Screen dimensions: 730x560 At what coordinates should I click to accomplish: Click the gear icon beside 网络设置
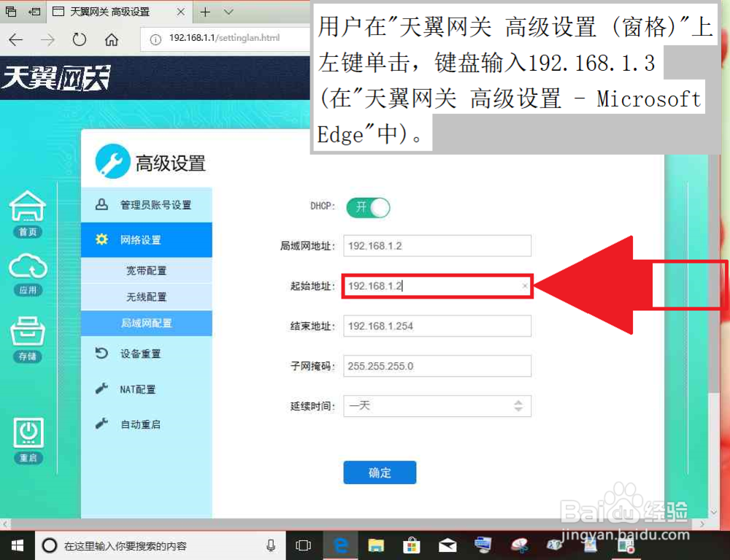[102, 239]
